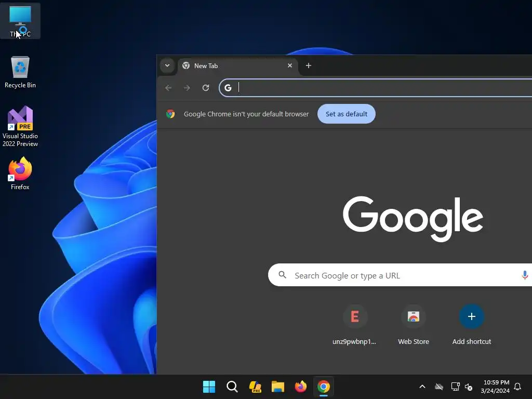Click Google G icon in address bar
532x399 pixels.
pyautogui.click(x=228, y=88)
